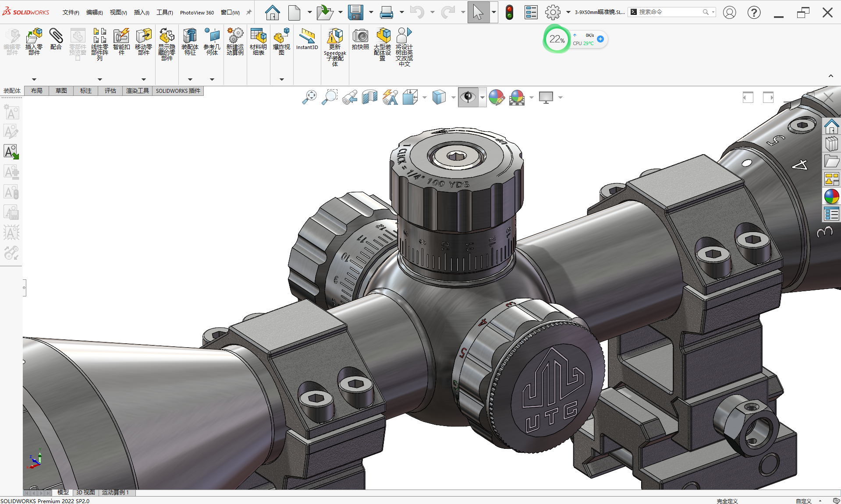Open the View Orientation cube icon
841x504 pixels.
pos(410,97)
